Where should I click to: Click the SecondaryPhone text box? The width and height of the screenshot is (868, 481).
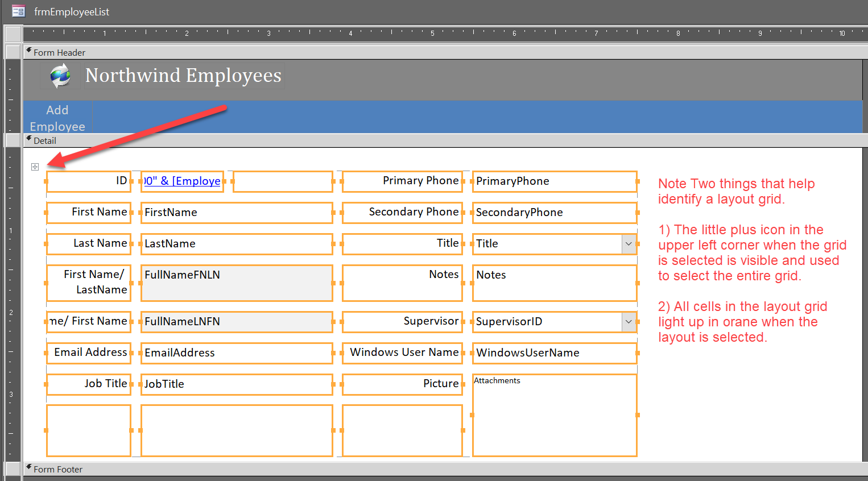[555, 213]
